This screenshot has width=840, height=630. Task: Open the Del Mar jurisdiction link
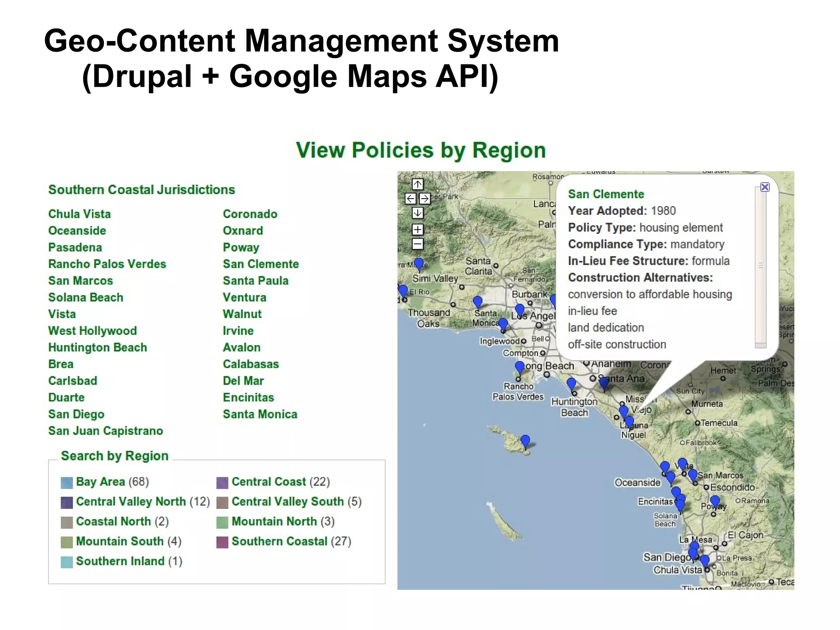[243, 381]
